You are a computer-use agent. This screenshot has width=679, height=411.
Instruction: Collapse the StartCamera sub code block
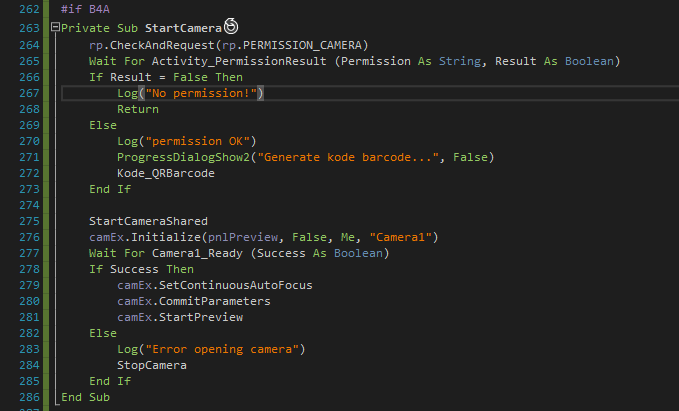pyautogui.click(x=54, y=29)
